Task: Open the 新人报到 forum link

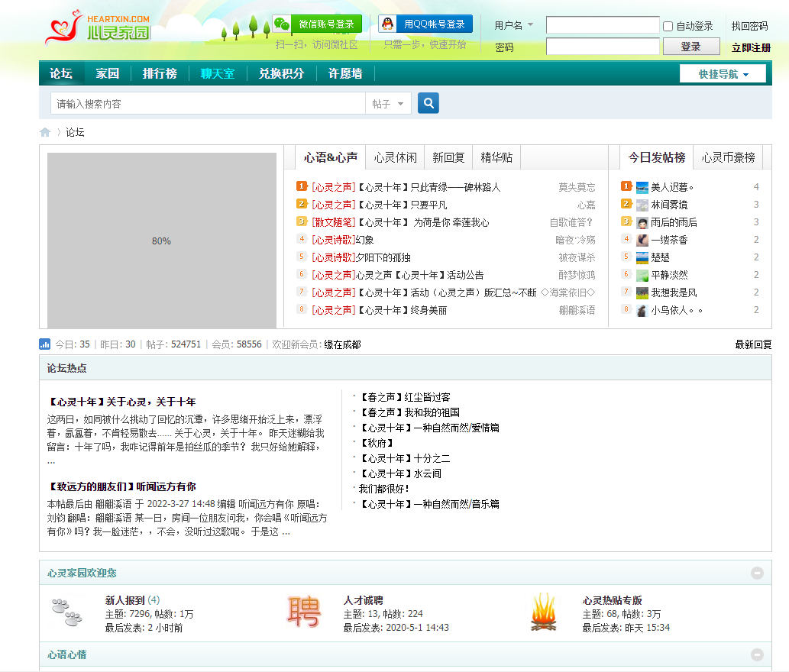Action: coord(124,600)
